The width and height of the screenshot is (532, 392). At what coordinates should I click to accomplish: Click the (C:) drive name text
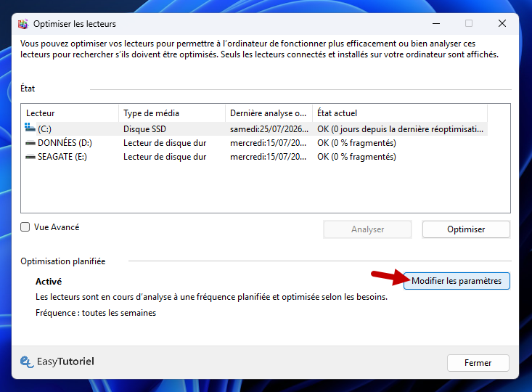[44, 129]
